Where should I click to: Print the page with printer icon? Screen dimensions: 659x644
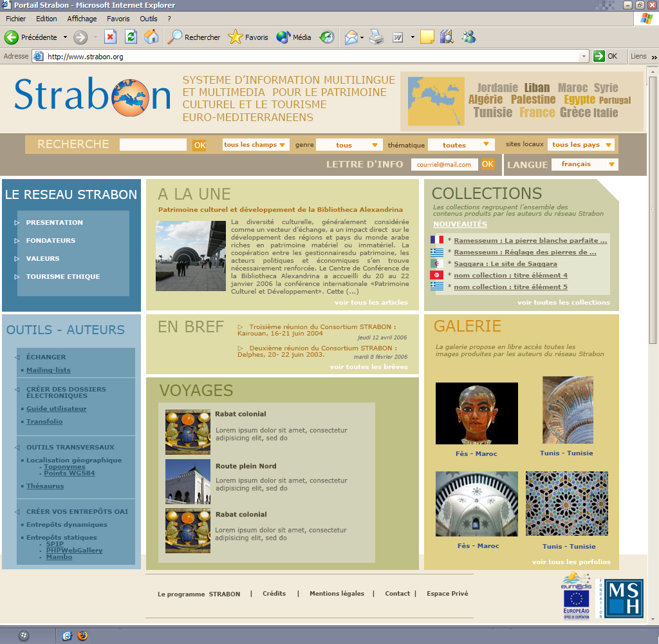[376, 37]
